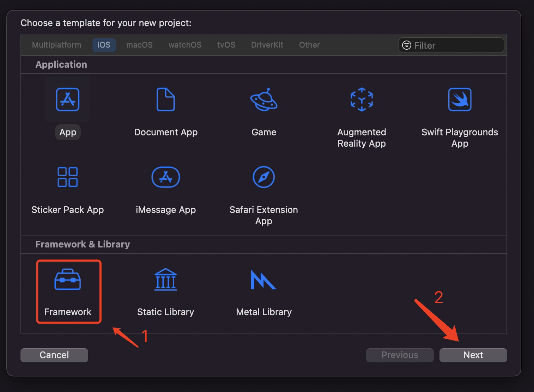
Task: Select the App template icon
Action: point(68,99)
